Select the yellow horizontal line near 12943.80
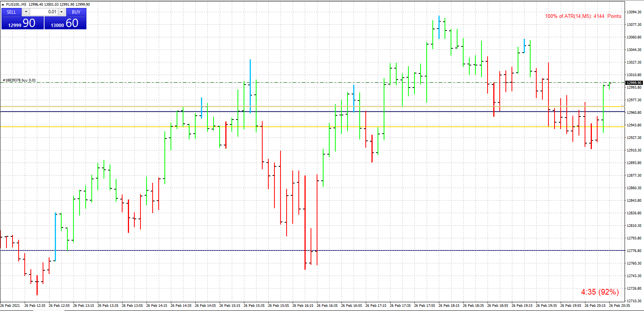Viewport: 644px width, 311px height. pos(312,126)
